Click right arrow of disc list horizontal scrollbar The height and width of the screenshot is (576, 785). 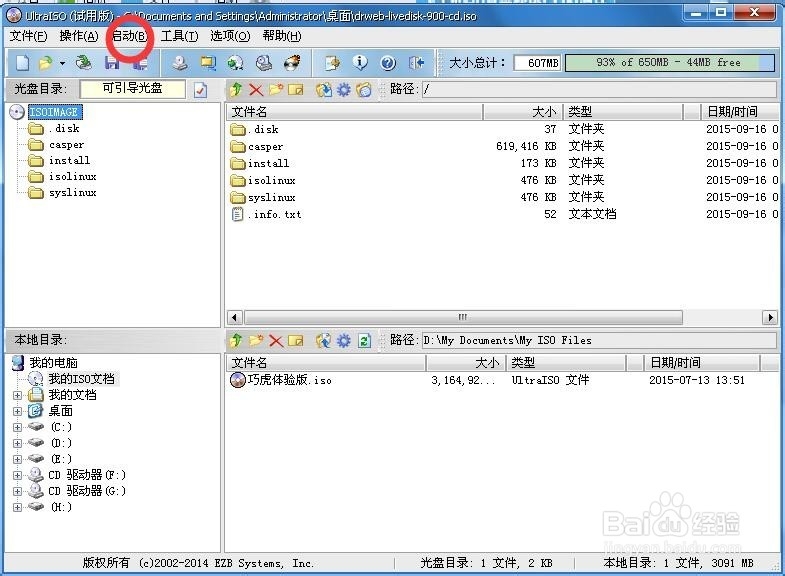[x=770, y=317]
